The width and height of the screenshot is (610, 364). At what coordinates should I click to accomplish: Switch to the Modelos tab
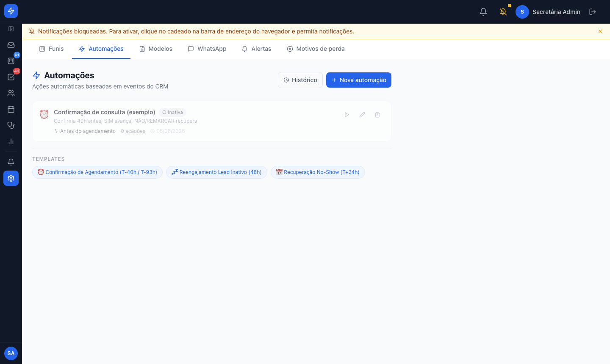(x=156, y=49)
